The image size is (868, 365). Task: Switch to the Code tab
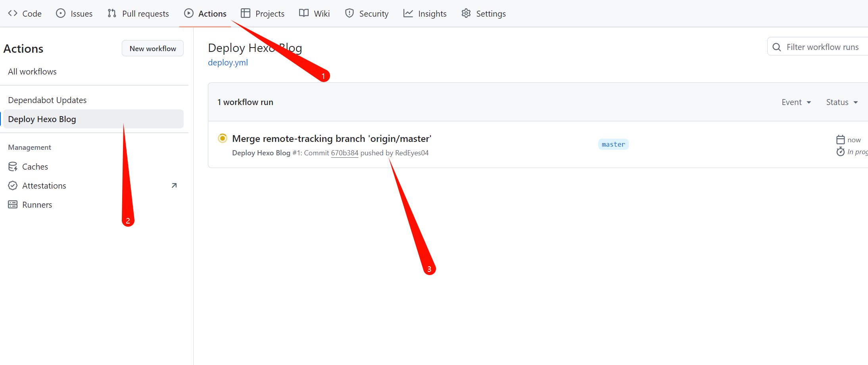tap(25, 13)
